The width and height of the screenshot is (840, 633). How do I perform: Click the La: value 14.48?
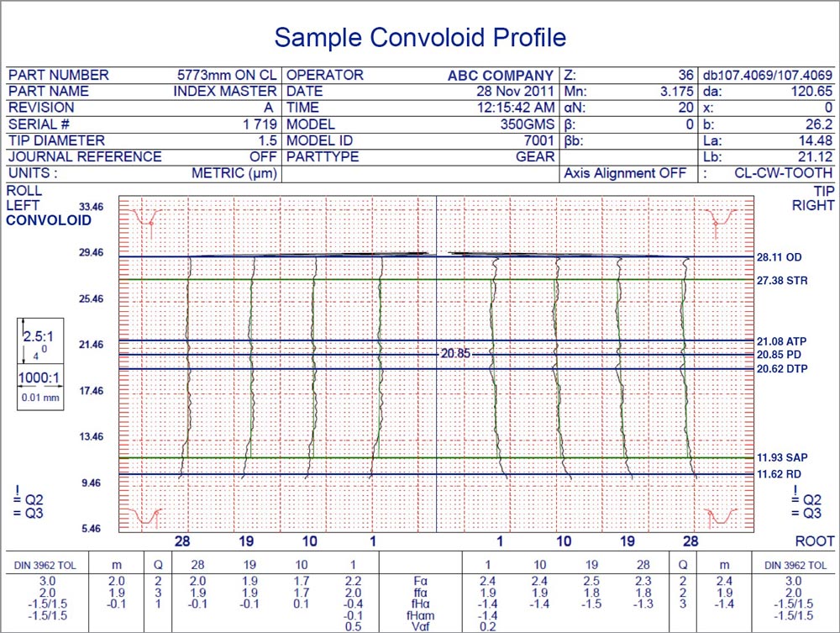(816, 140)
